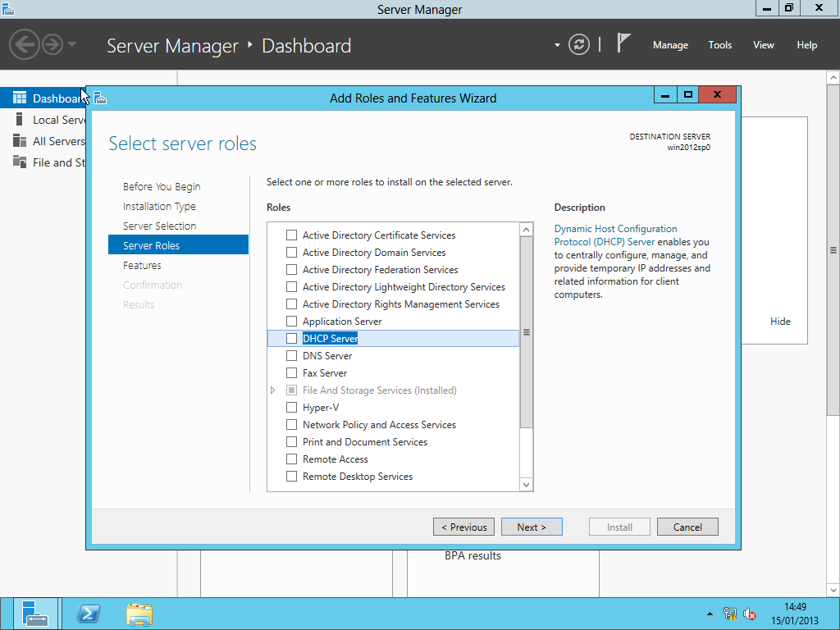Enable the DNS Server checkbox

click(x=291, y=356)
